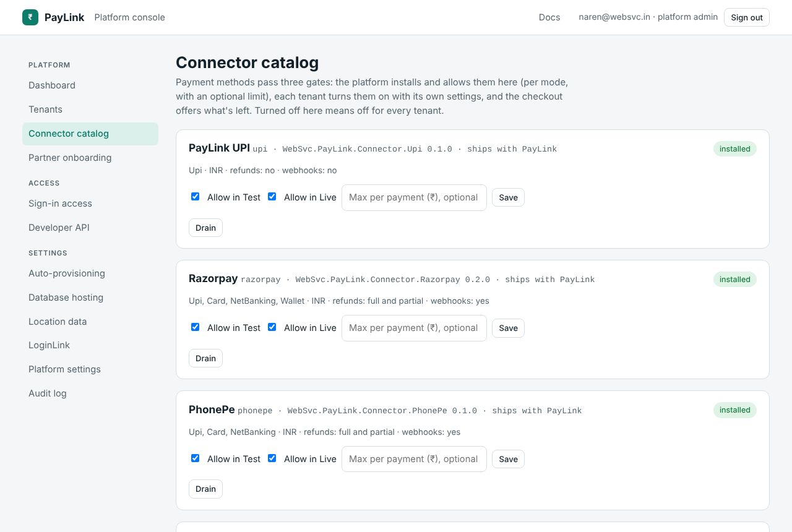This screenshot has height=532, width=792.
Task: Click the Razorpay card title
Action: tap(213, 278)
